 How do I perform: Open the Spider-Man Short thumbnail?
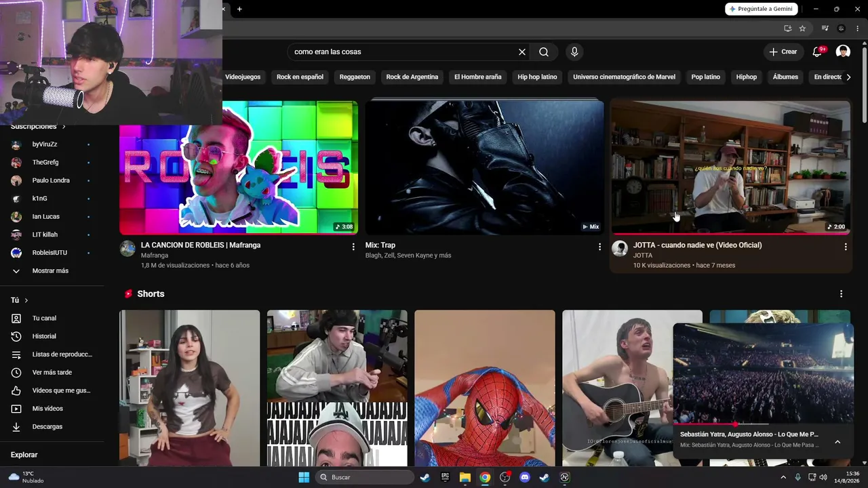click(x=485, y=388)
